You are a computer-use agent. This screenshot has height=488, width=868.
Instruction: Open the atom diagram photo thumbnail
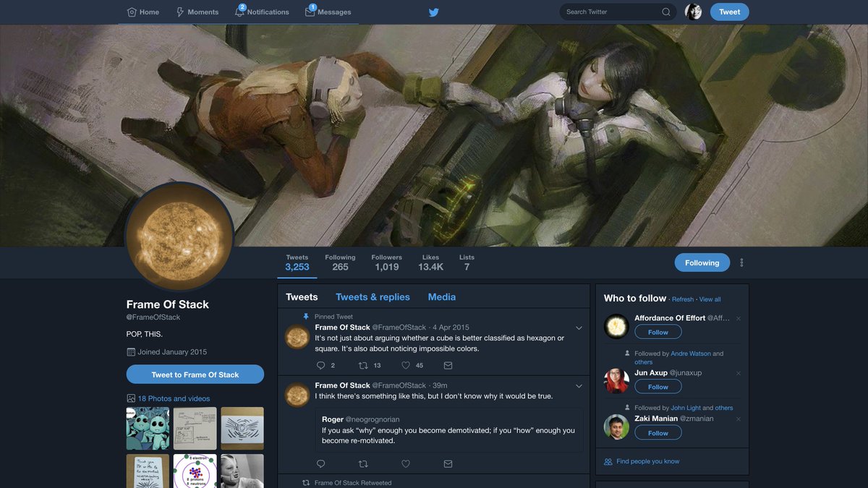195,471
